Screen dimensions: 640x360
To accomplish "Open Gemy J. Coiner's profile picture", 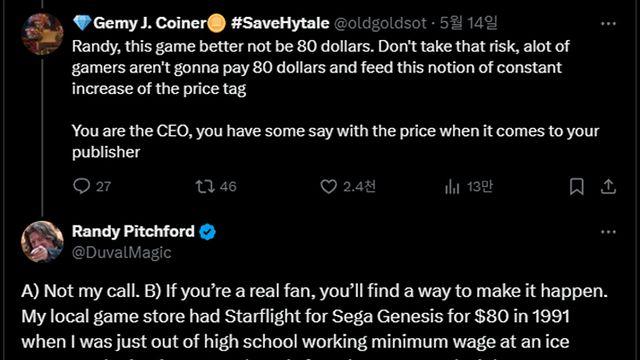I will (x=42, y=34).
